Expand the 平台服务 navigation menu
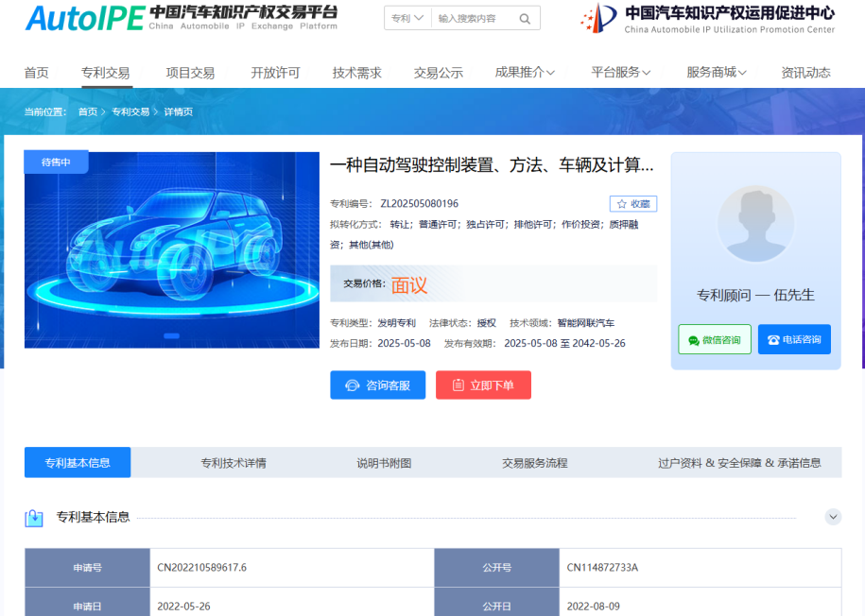The height and width of the screenshot is (616, 865). tap(621, 73)
